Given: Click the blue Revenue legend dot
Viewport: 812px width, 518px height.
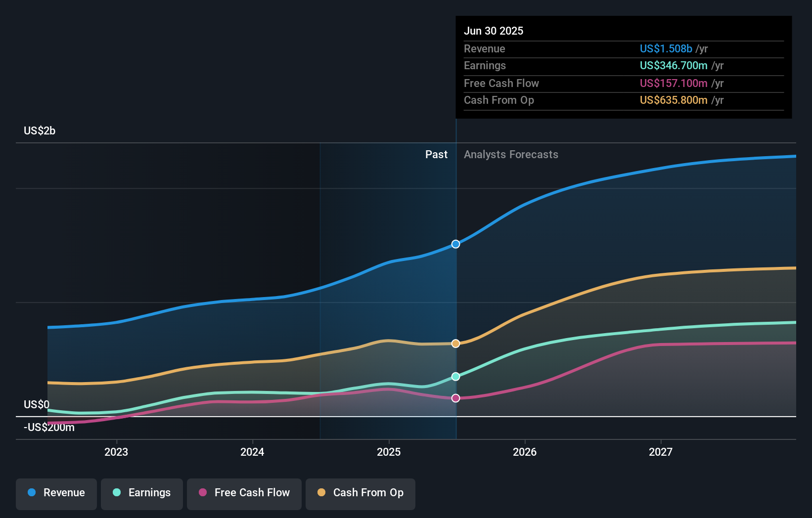Looking at the screenshot, I should (32, 493).
